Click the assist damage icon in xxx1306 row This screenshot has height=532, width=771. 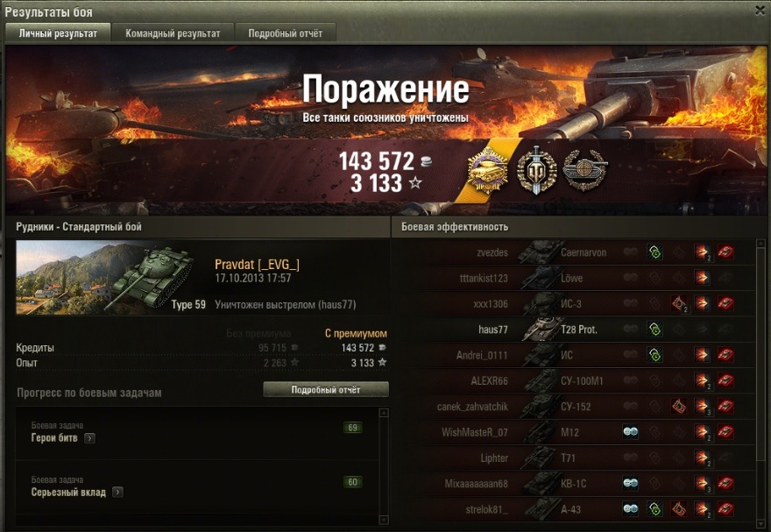679,304
